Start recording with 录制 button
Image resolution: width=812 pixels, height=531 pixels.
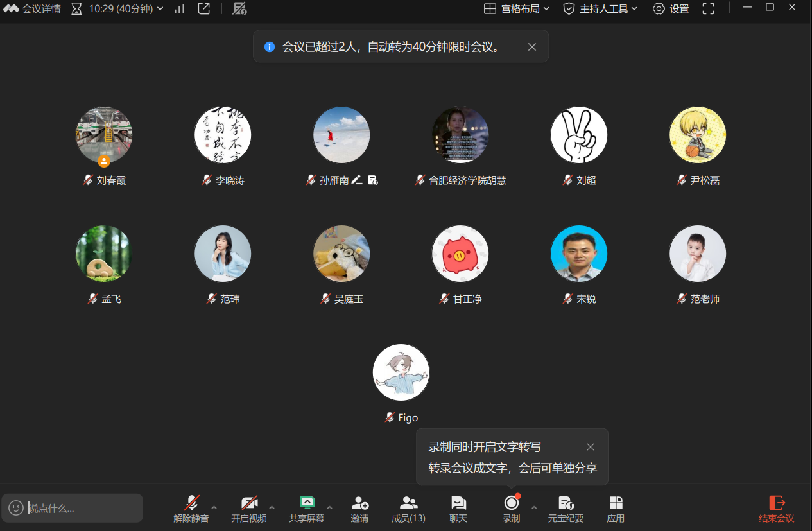[511, 503]
